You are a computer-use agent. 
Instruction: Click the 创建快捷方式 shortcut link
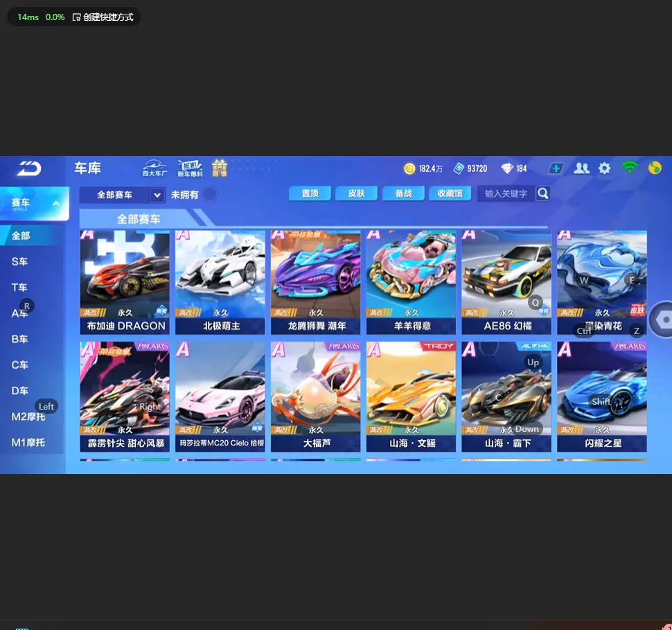click(x=103, y=17)
